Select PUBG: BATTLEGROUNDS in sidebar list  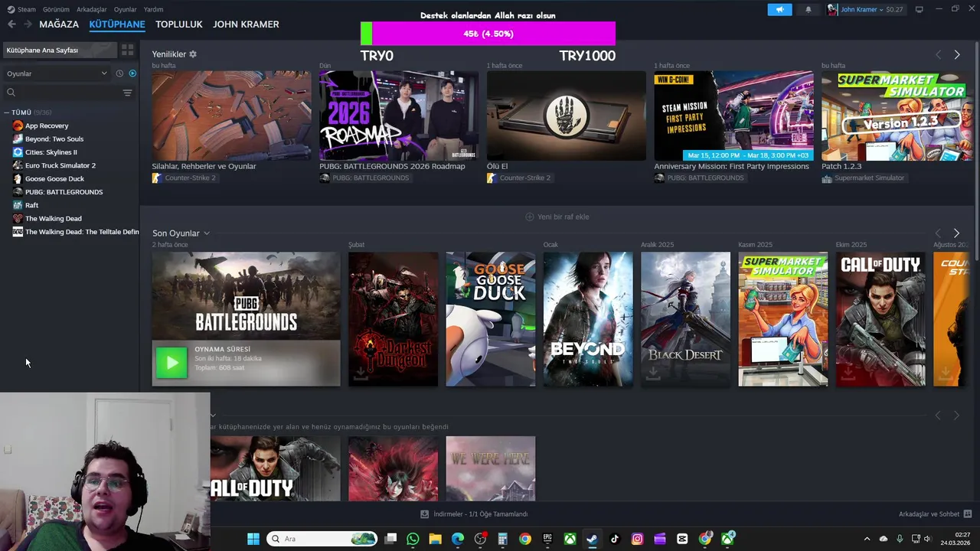pyautogui.click(x=64, y=192)
